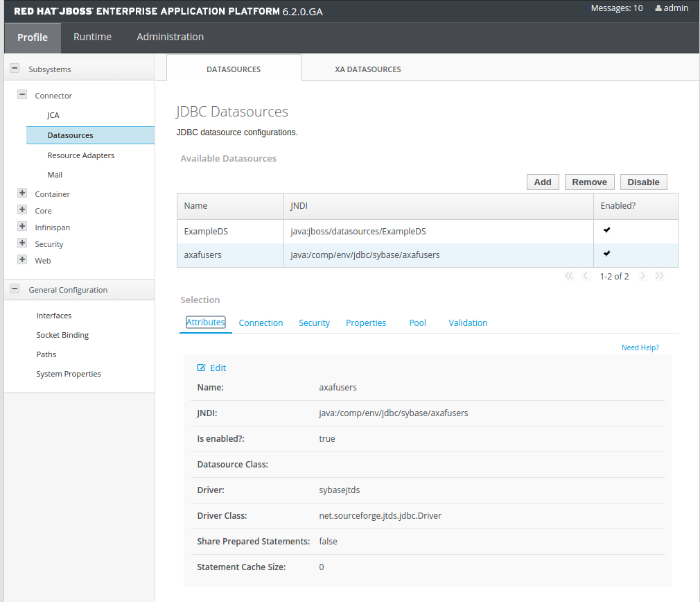Click the Name column header

pyautogui.click(x=230, y=206)
